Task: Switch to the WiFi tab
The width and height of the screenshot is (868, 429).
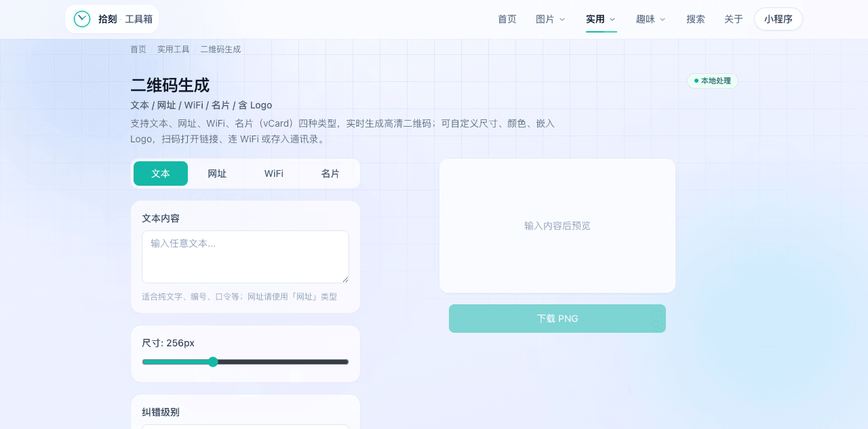Action: coord(274,173)
